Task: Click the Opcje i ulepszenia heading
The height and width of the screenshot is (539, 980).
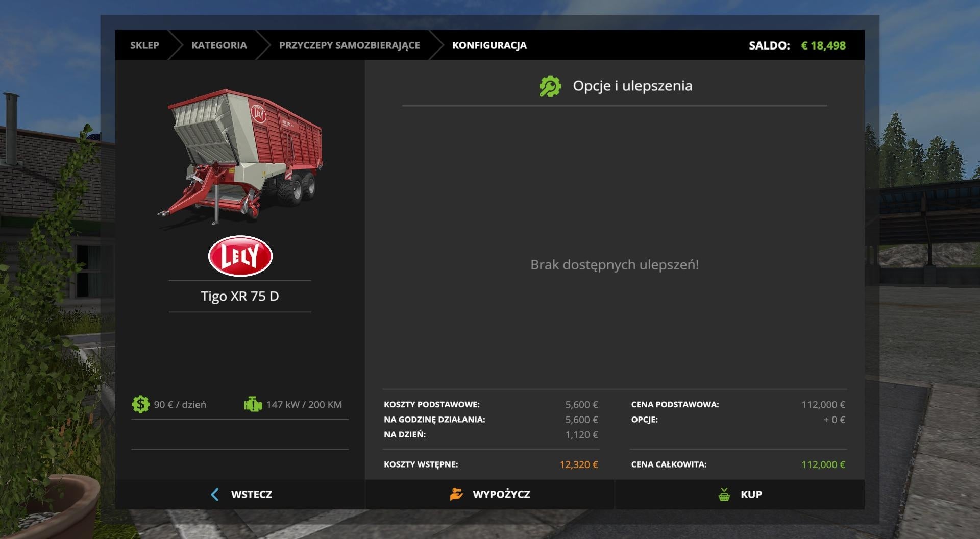Action: [x=632, y=86]
